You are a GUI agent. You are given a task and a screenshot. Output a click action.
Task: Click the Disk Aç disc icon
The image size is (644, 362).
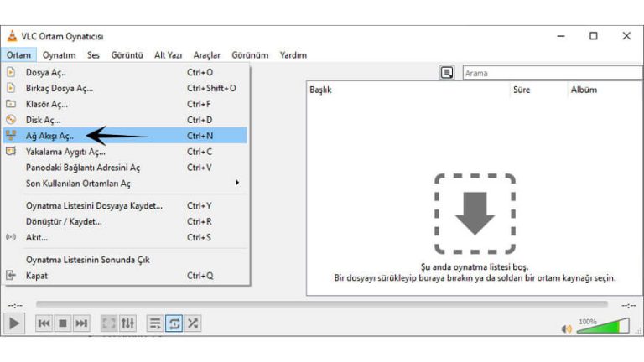point(11,120)
